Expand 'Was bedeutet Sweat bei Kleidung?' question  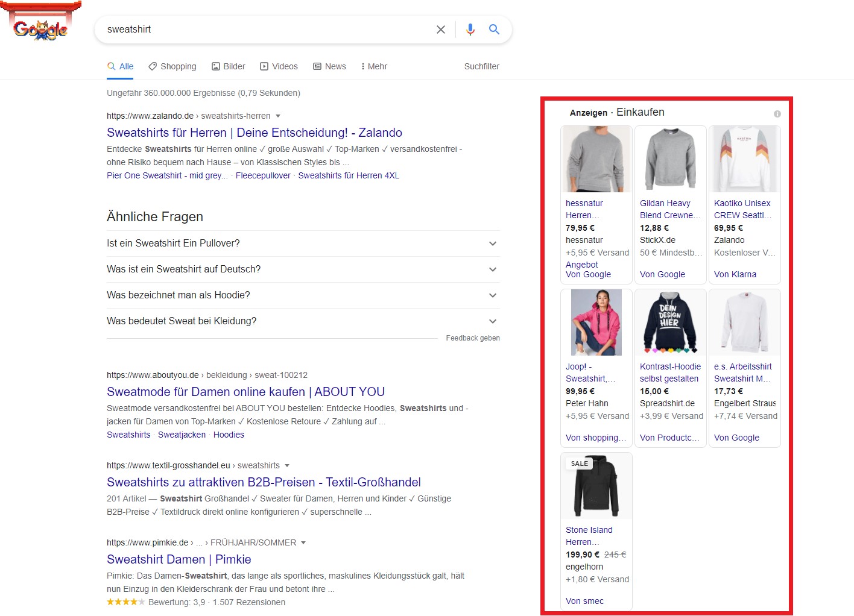[x=303, y=321]
